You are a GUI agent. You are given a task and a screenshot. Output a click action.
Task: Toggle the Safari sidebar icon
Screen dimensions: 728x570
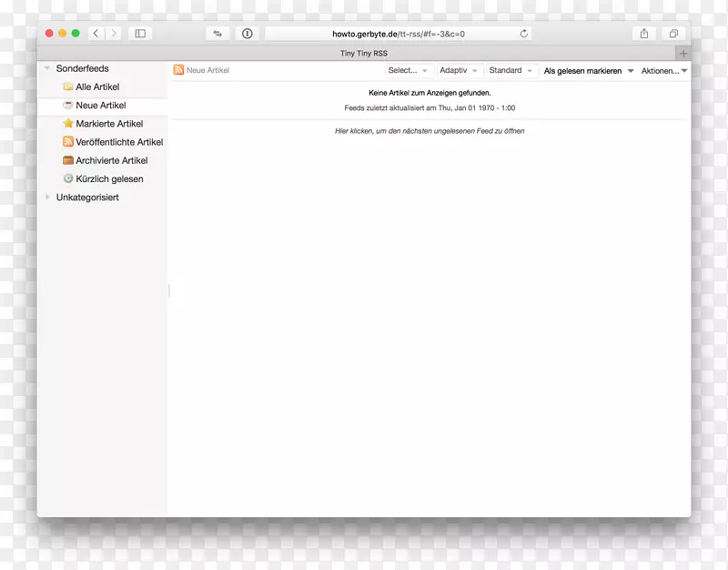(x=139, y=33)
